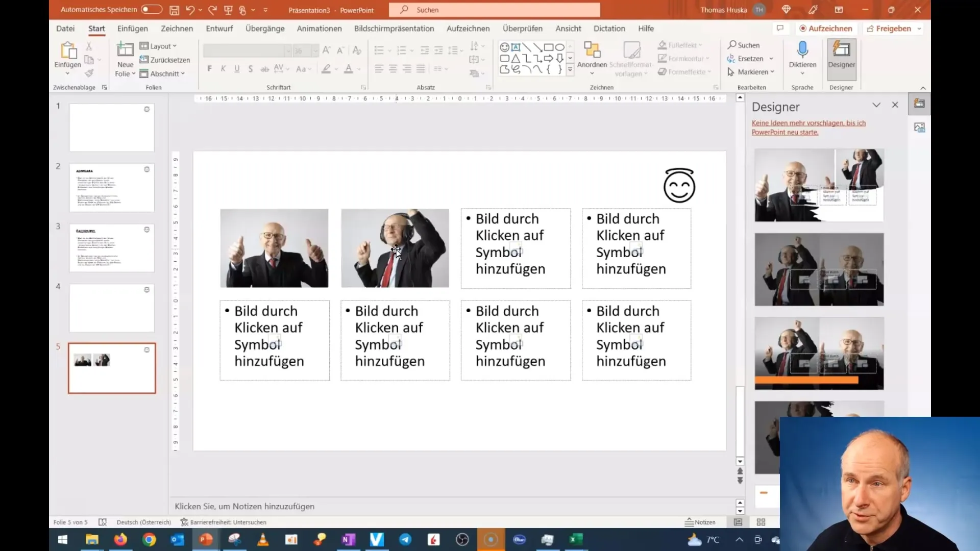
Task: Open the Abschnitt dropdown
Action: pos(162,73)
